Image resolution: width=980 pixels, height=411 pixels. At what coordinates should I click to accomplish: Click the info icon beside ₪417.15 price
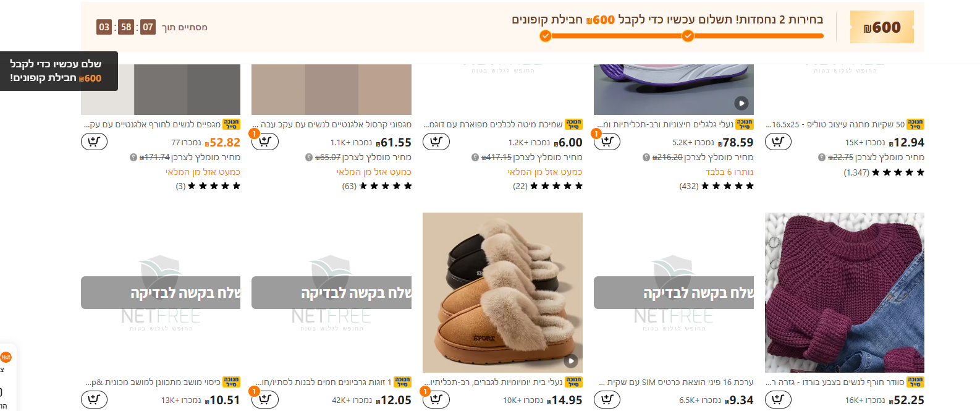click(475, 158)
